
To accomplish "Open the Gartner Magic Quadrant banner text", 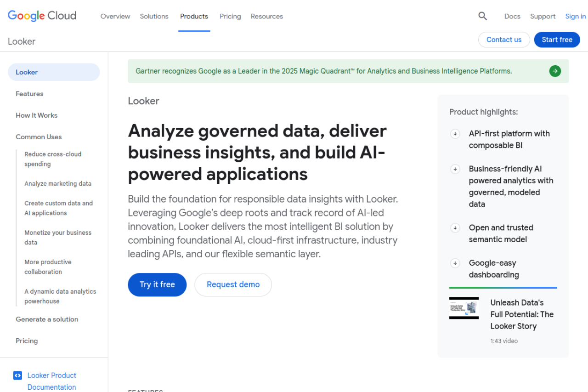I will point(324,71).
